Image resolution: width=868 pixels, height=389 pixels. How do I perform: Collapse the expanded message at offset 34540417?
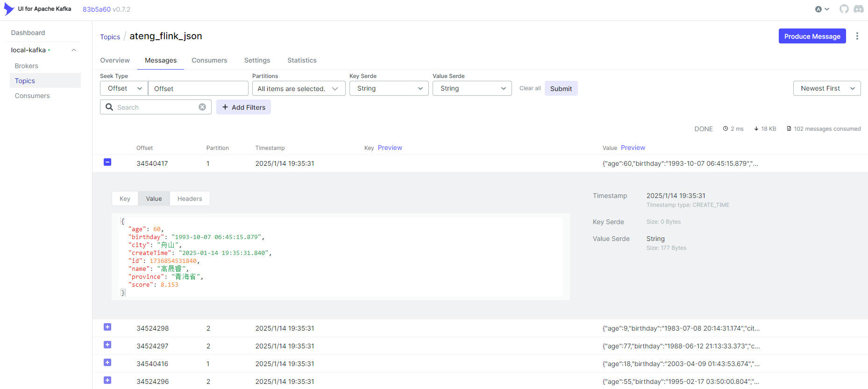(107, 163)
